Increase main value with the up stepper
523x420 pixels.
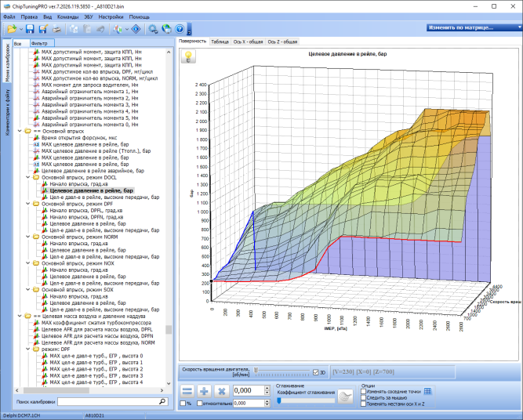pyautogui.click(x=267, y=388)
